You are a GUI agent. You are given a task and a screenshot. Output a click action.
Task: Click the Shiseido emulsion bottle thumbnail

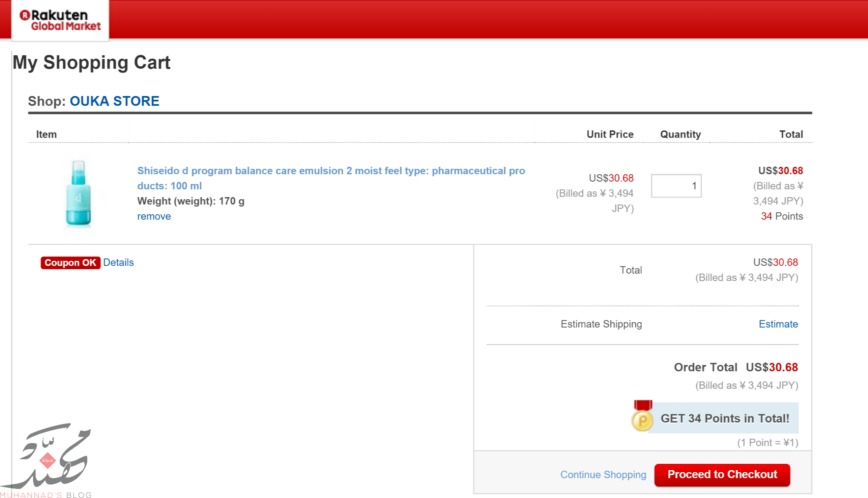(x=78, y=193)
